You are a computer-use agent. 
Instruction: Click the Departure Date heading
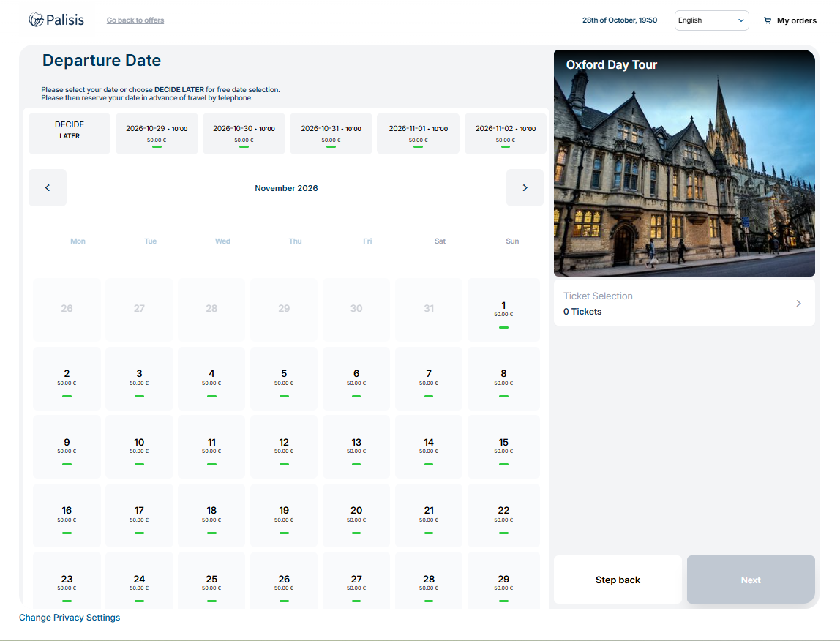click(x=102, y=61)
